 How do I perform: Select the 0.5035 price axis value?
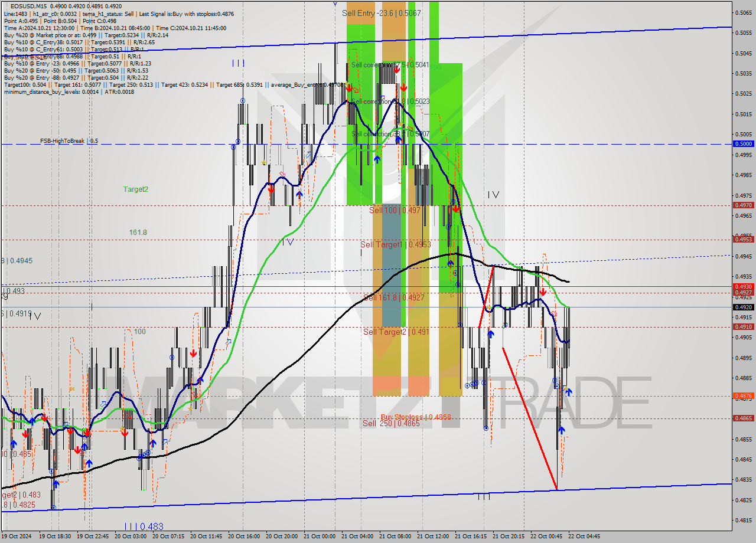(742, 74)
